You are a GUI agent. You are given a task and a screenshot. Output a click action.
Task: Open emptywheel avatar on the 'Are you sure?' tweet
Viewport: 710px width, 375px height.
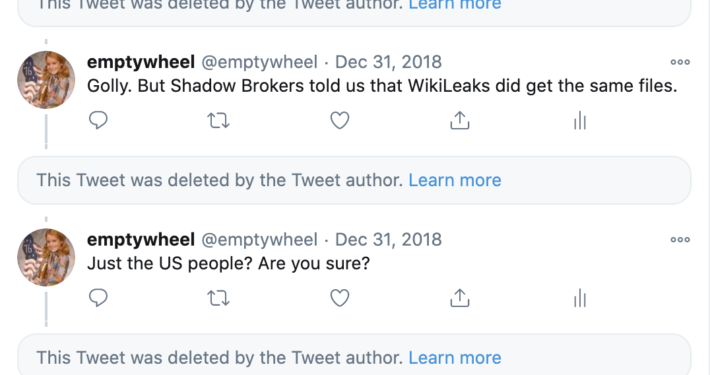[x=46, y=257]
